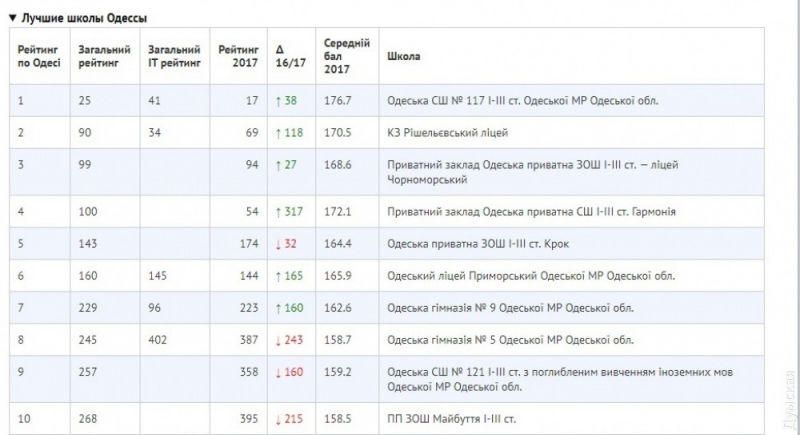Click Одеський ліцей Приморський school name
This screenshot has width=800, height=435.
(x=531, y=276)
